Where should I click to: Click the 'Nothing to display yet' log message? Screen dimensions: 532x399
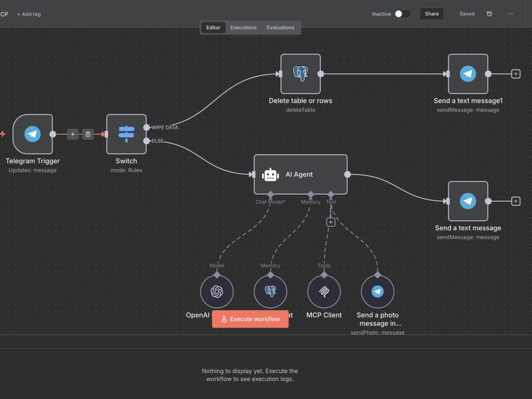tap(250, 375)
